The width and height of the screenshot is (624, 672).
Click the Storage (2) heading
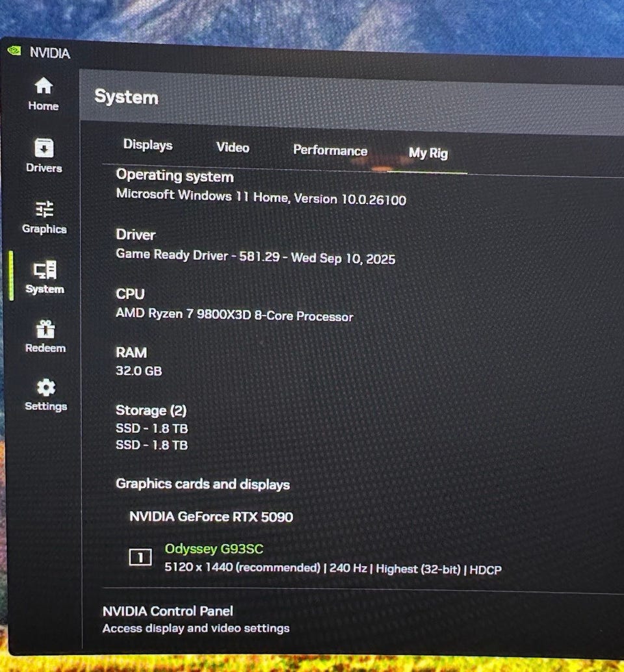(151, 411)
